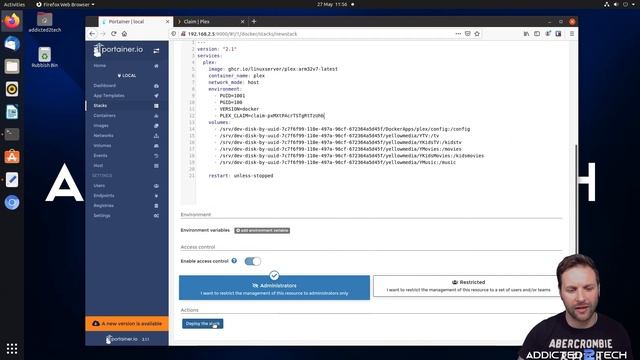Click the Registries database icon
Viewport: 640px width, 360px height.
click(156, 206)
